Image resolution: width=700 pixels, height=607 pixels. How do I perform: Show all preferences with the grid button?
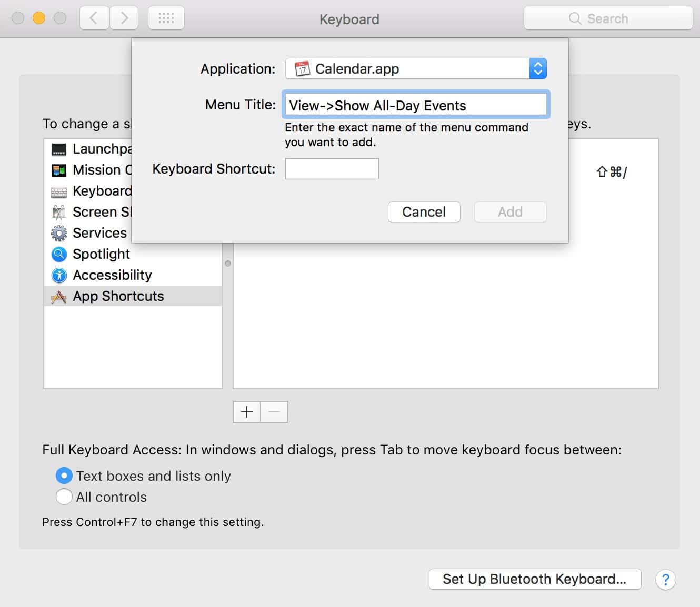click(x=166, y=18)
